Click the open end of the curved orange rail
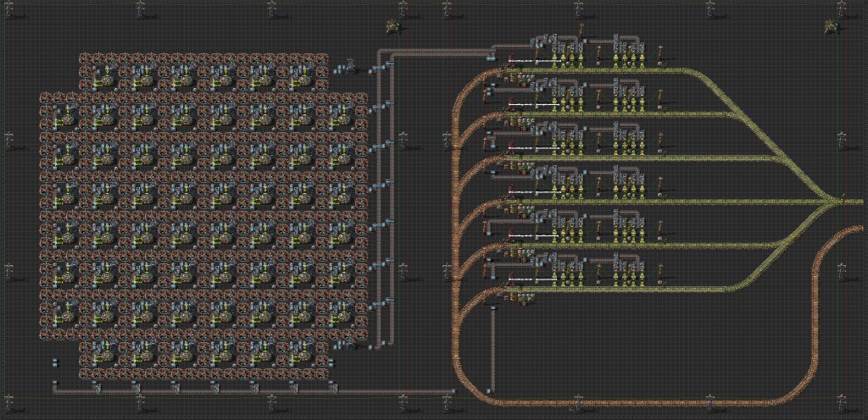 point(864,228)
